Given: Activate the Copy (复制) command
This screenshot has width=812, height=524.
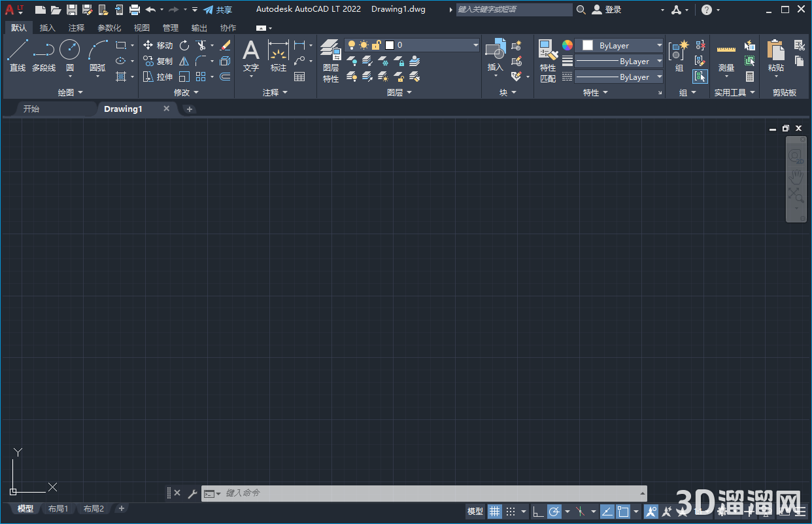Looking at the screenshot, I should 158,61.
